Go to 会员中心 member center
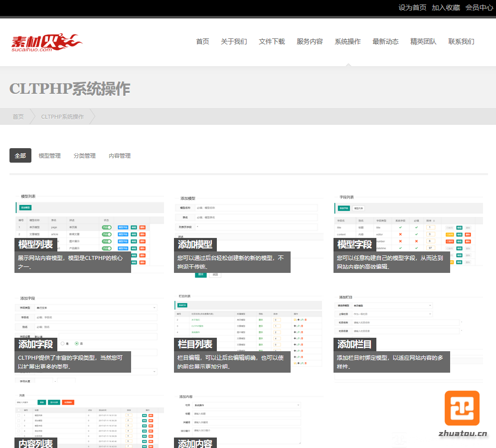Image resolution: width=496 pixels, height=448 pixels. coord(479,7)
